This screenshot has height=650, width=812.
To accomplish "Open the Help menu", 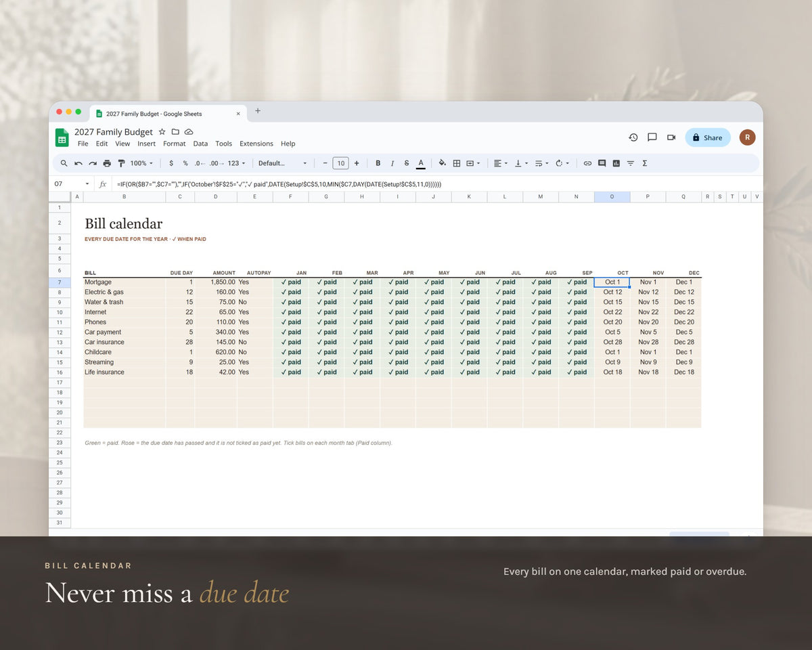I will (288, 144).
